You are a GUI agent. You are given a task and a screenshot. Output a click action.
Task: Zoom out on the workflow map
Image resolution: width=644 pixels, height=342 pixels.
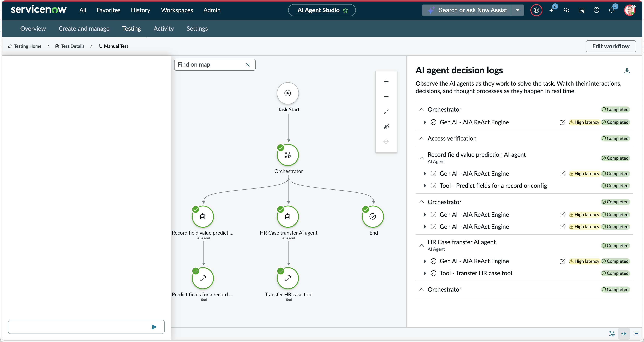point(386,97)
